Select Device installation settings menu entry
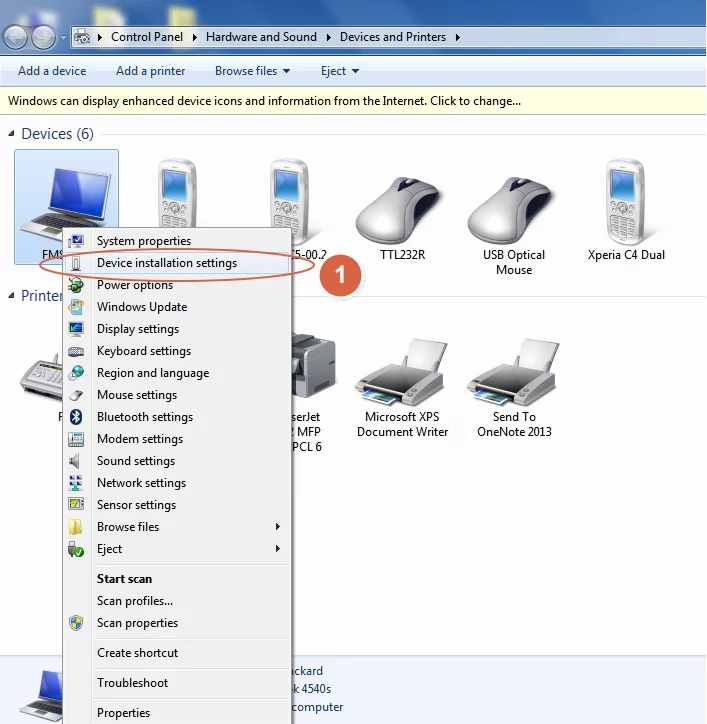The height and width of the screenshot is (724, 707). coord(176,263)
